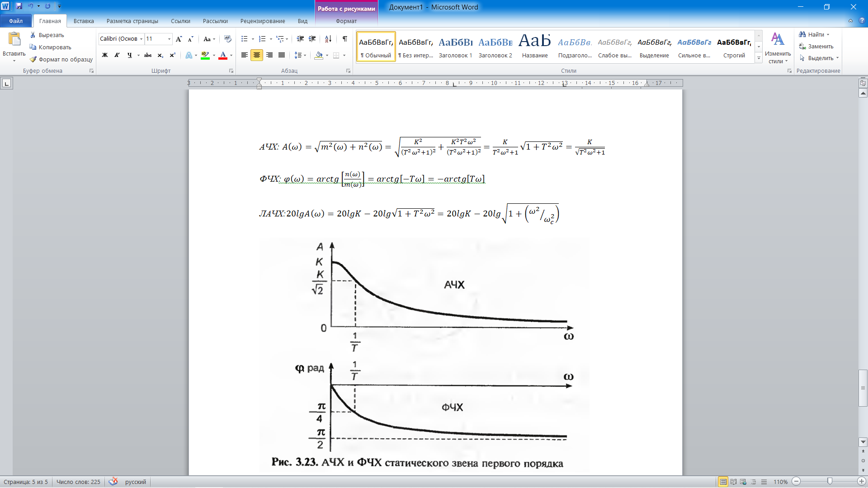
Task: Switch to Ссылки tab
Action: (x=180, y=21)
